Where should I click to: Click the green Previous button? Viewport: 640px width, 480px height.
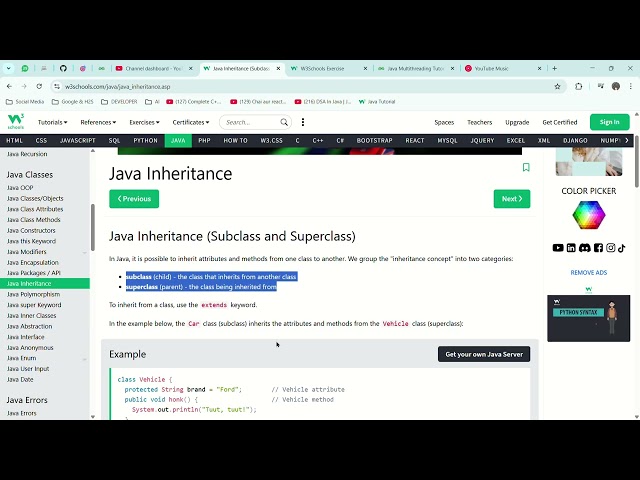coord(134,199)
